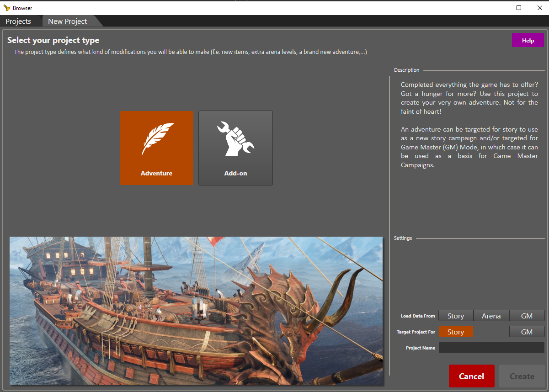Image resolution: width=549 pixels, height=392 pixels.
Task: Select the Add-on project type tile
Action: click(235, 148)
